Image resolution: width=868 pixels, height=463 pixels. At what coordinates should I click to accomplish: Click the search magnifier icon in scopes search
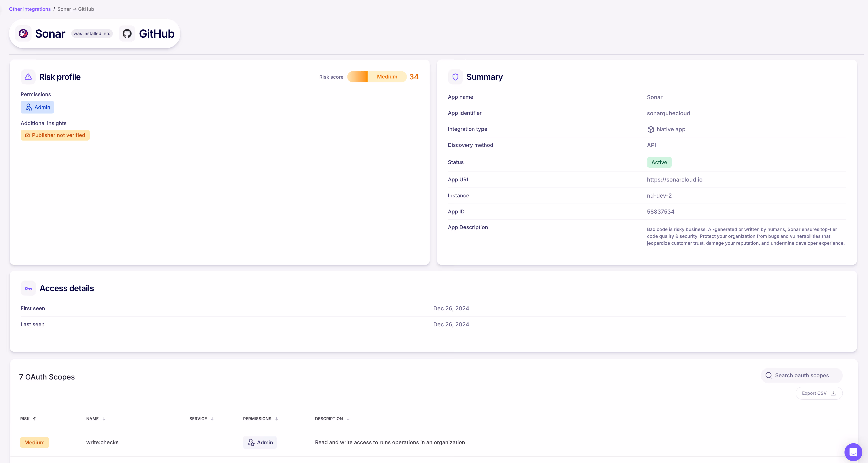(x=769, y=375)
